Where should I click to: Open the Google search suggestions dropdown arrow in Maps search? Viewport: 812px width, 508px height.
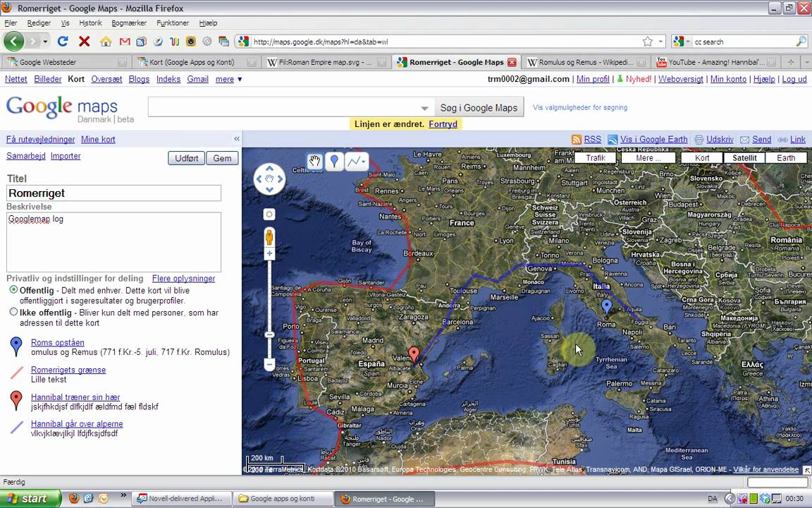424,109
